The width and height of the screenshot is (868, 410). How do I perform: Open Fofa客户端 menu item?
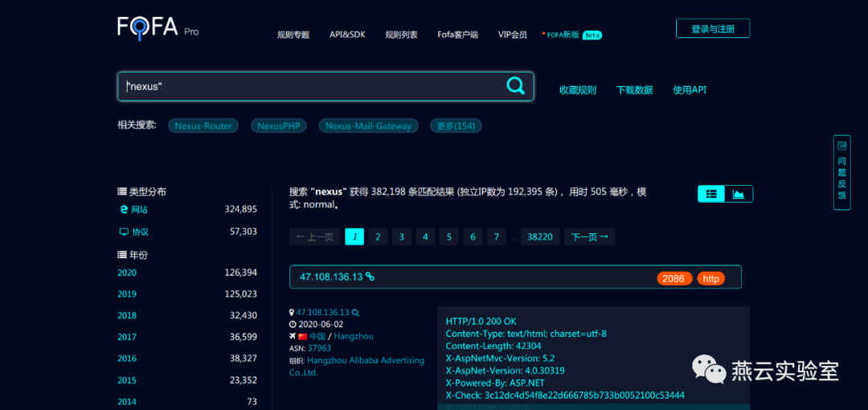[458, 35]
